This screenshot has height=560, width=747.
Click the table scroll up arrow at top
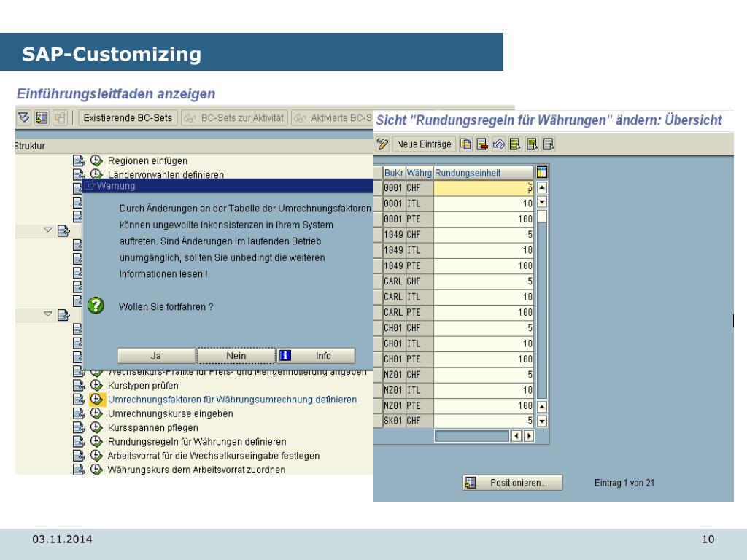point(542,187)
